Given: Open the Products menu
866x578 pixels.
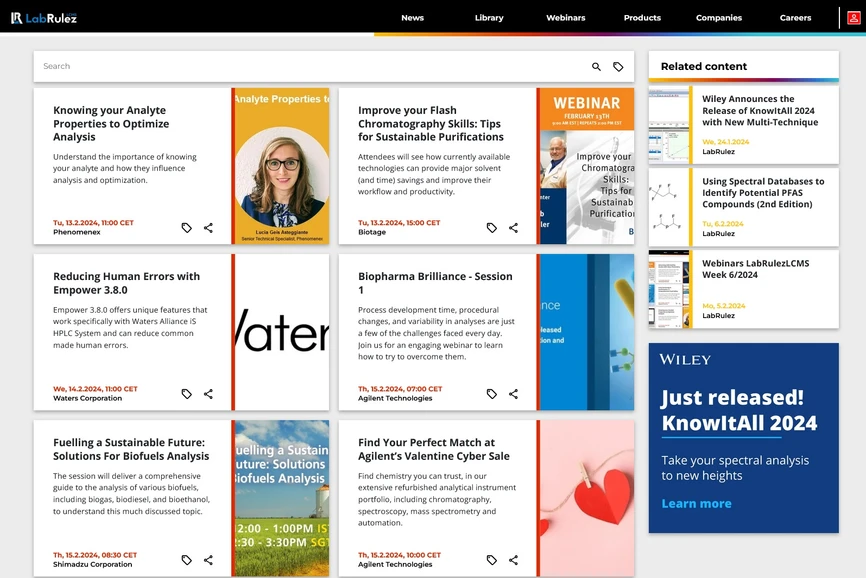Looking at the screenshot, I should [642, 18].
